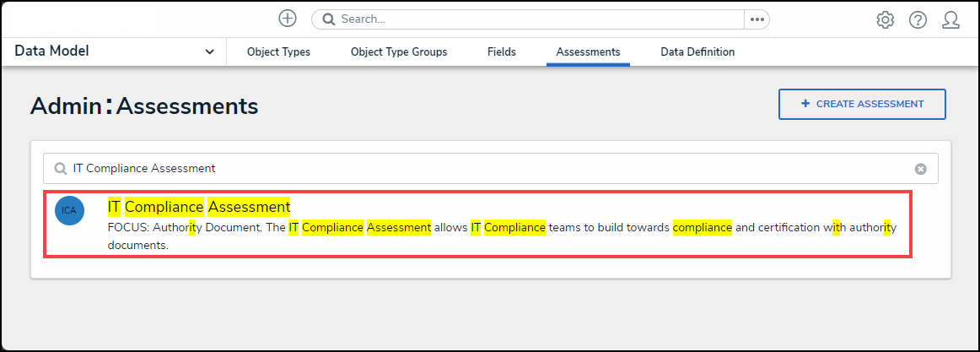This screenshot has height=352, width=980.
Task: Open the ellipsis search options
Action: [757, 19]
